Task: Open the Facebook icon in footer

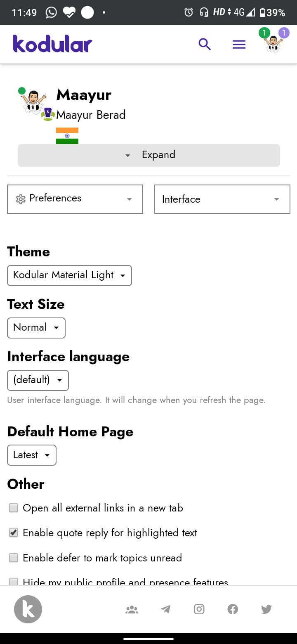Action: (233, 609)
